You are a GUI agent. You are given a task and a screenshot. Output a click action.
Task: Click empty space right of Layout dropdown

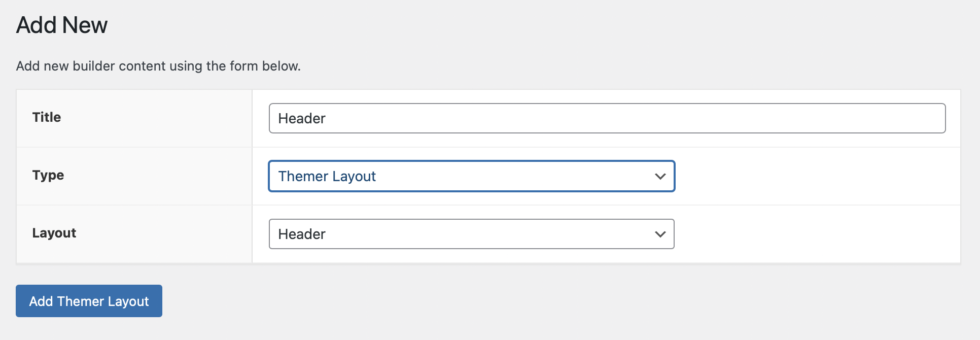click(x=817, y=234)
